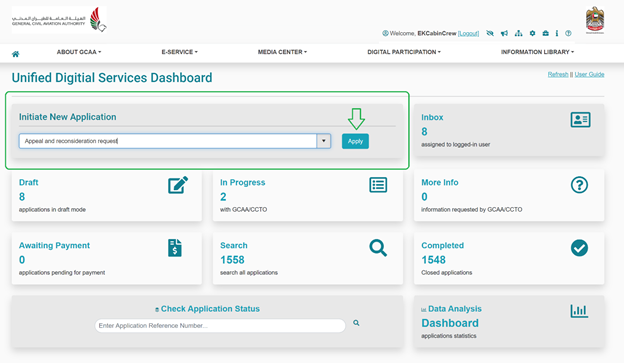Open the application type dropdown arrow
Screen dimensions: 624x363
(x=324, y=141)
